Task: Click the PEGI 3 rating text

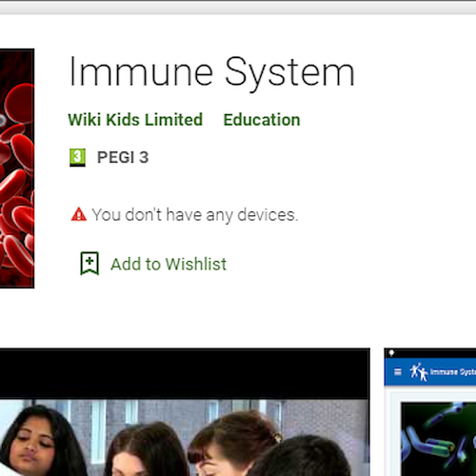Action: 123,157
